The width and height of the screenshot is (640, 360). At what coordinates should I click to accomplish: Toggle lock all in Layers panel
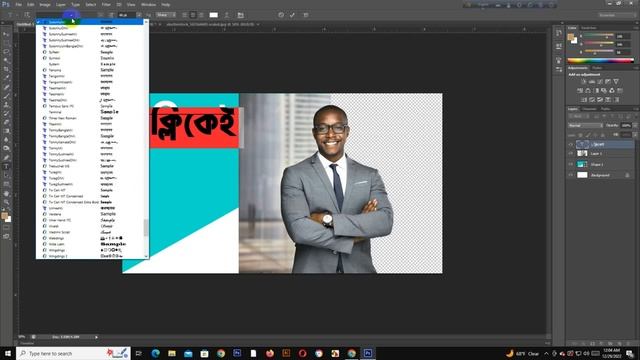coord(602,135)
